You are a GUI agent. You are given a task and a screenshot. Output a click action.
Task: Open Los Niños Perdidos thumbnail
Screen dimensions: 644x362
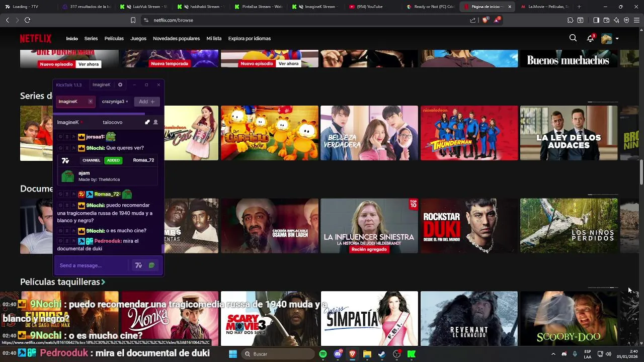[x=569, y=226]
